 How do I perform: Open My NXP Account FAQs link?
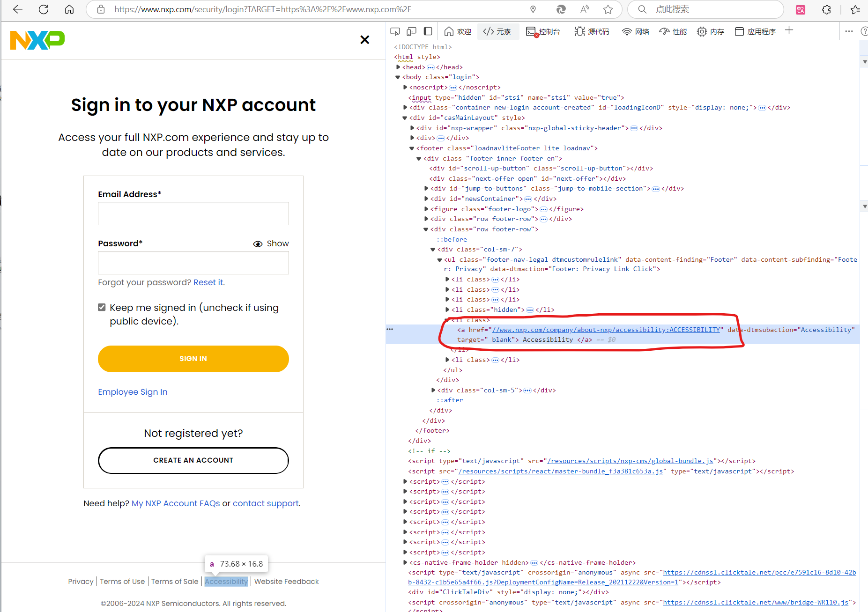(176, 503)
